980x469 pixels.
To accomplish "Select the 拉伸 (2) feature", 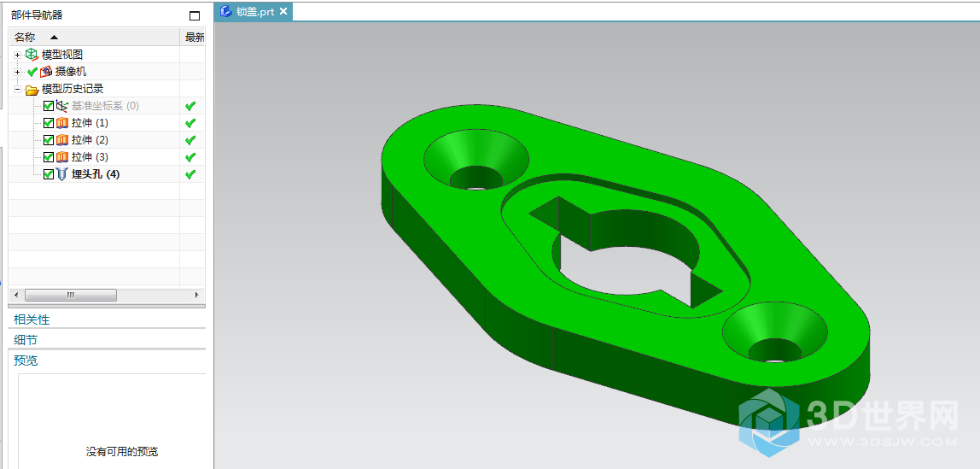I will 90,139.
